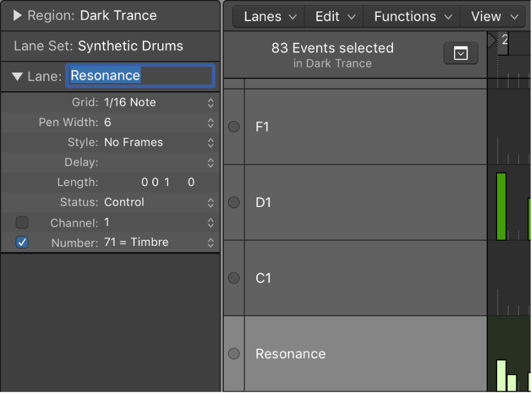Image resolution: width=532 pixels, height=393 pixels.
Task: Select the green D1 note bar
Action: [x=501, y=206]
